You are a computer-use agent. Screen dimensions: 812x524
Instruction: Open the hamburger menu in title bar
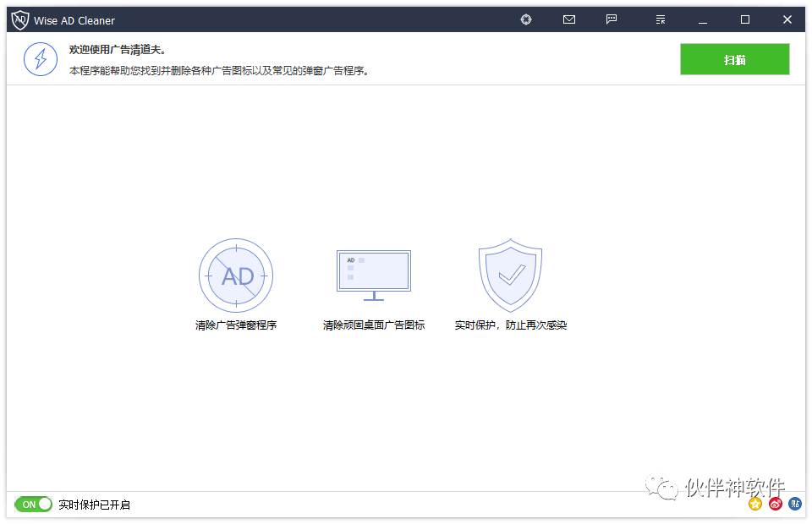[660, 19]
